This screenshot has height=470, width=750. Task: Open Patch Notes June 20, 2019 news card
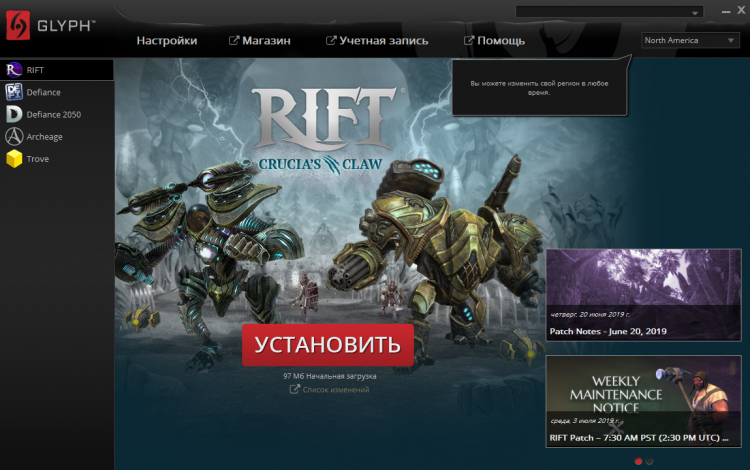pyautogui.click(x=643, y=295)
